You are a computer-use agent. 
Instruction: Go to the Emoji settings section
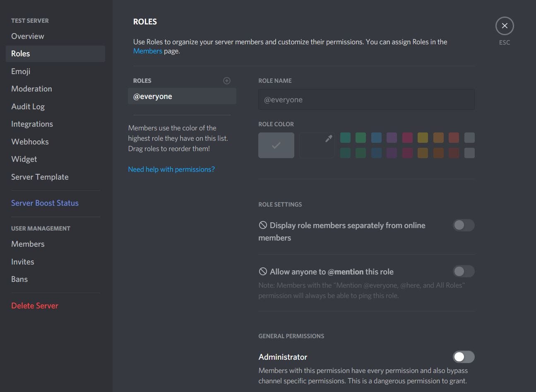tap(21, 71)
